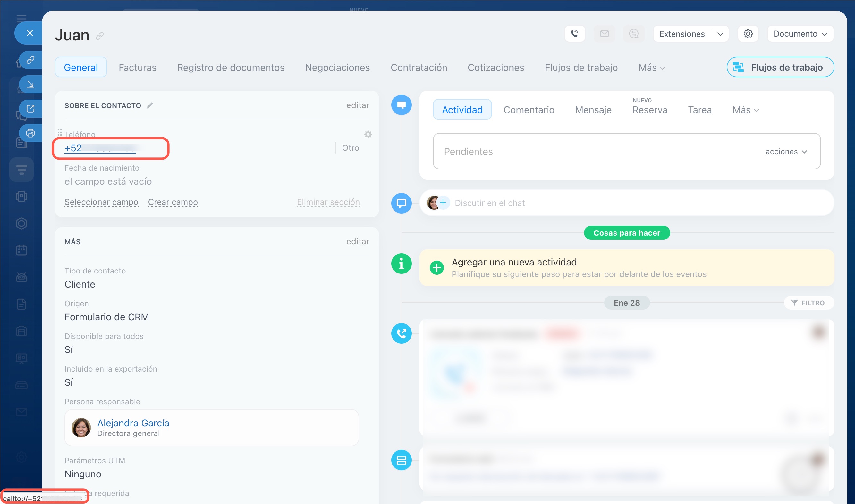Click the settings gear beside Extensiones
Screen dimensions: 855x504
point(748,34)
